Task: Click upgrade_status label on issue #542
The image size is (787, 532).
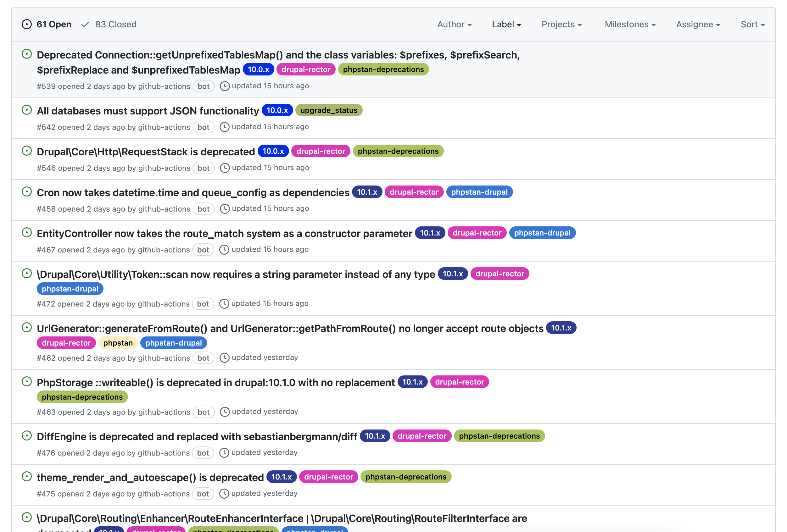Action: click(x=328, y=110)
